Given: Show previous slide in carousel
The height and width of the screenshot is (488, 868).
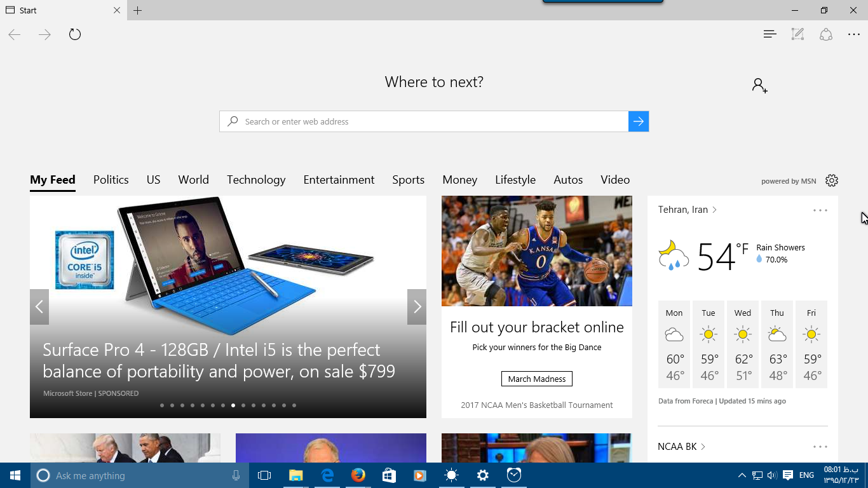Looking at the screenshot, I should pyautogui.click(x=39, y=307).
